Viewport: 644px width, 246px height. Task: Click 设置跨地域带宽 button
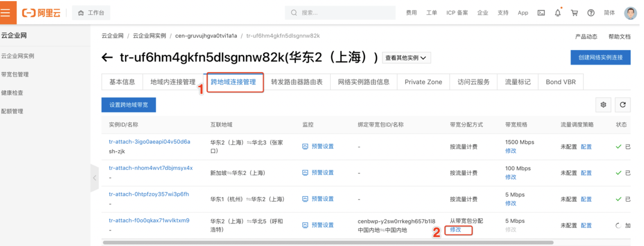pyautogui.click(x=129, y=105)
